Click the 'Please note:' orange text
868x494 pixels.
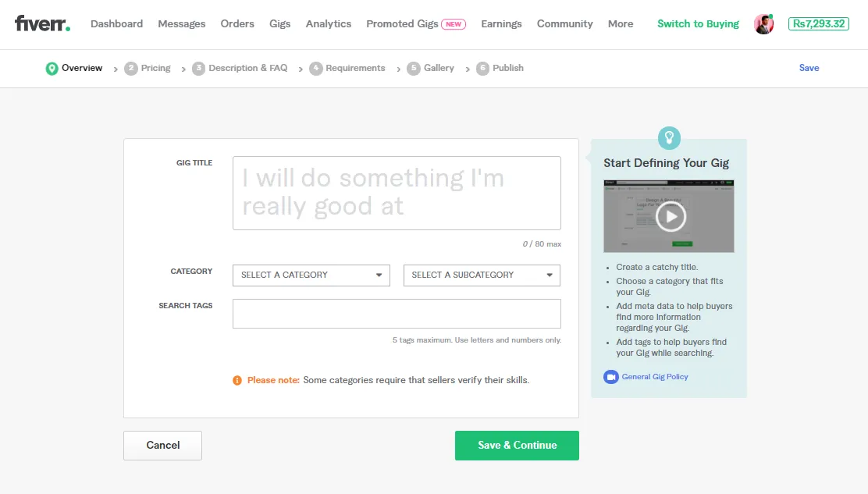[x=273, y=380]
